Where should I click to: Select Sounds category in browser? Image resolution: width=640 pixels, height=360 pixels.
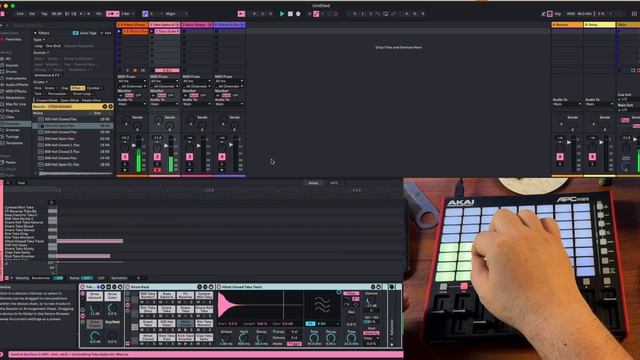coord(12,65)
